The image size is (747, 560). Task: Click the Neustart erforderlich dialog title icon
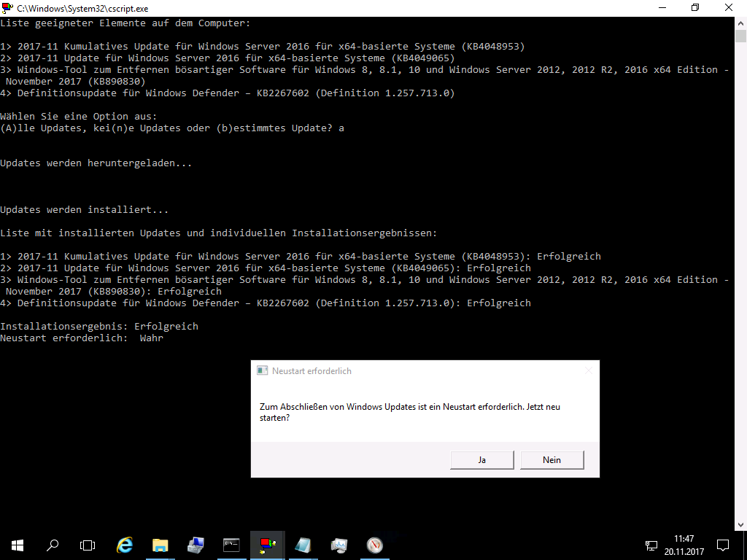click(262, 370)
